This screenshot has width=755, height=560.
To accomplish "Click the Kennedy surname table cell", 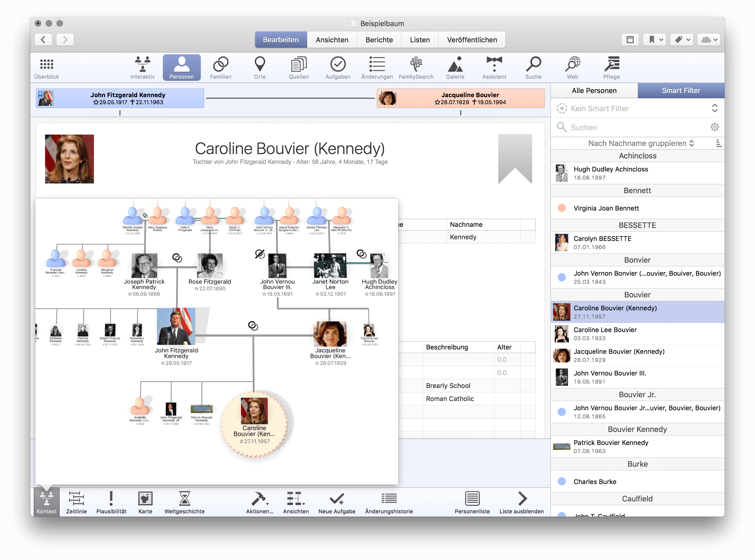I will click(x=483, y=237).
